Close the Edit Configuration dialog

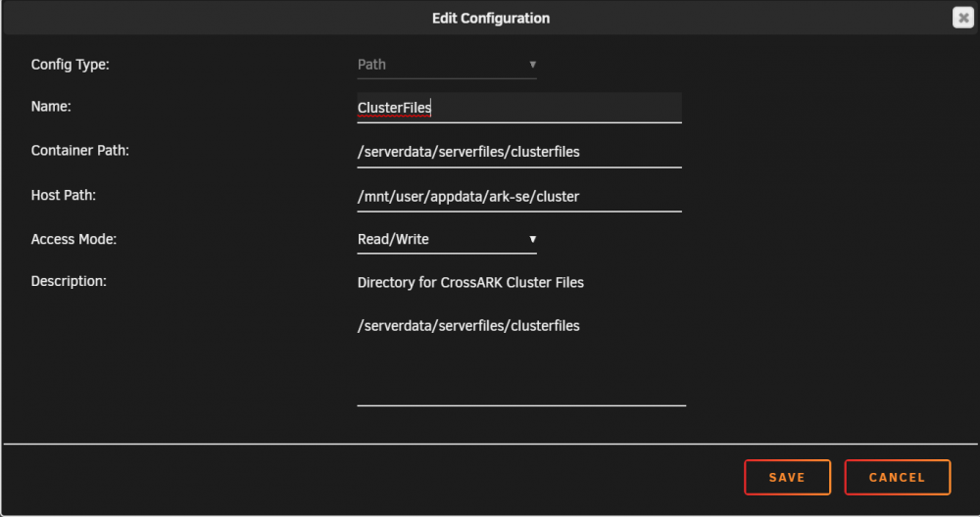(x=963, y=18)
